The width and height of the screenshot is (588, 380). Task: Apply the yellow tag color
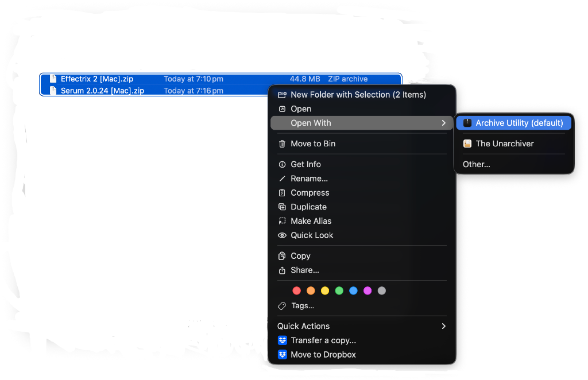(325, 291)
